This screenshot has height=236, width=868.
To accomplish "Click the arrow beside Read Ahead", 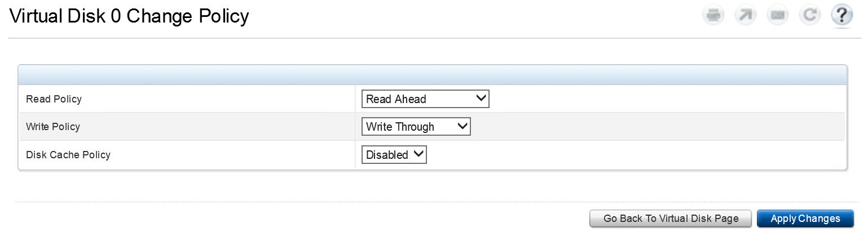I will click(481, 99).
